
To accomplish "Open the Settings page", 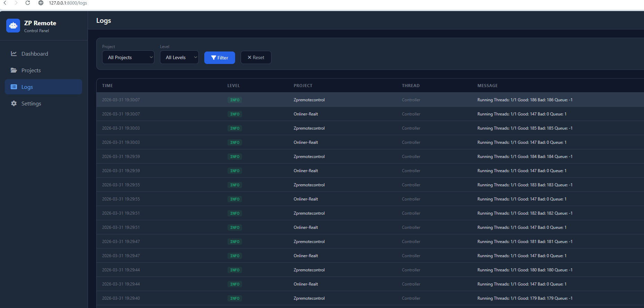I will click(44, 103).
